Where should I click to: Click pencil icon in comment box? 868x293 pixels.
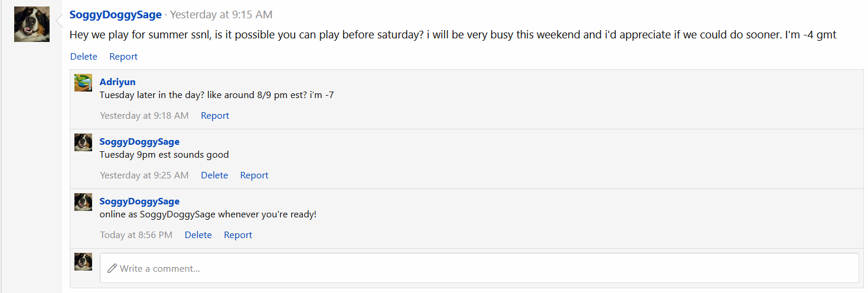(112, 268)
